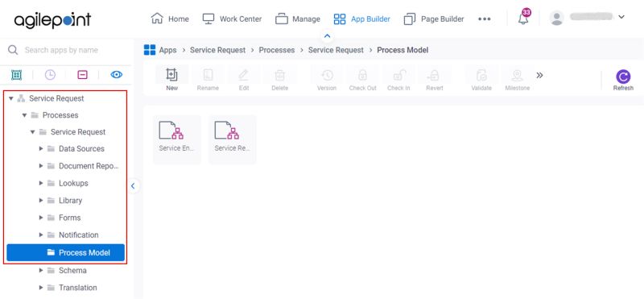Select the Forms tree item label
Screen dimensions: 644x299
tap(69, 218)
